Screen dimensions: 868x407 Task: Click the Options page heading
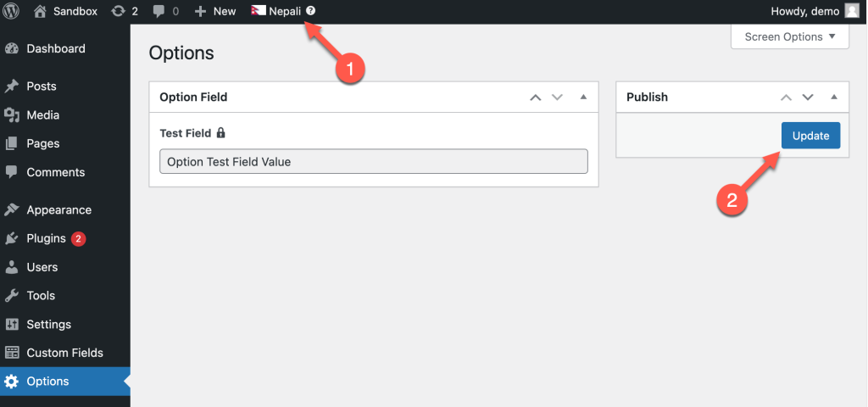click(x=181, y=53)
